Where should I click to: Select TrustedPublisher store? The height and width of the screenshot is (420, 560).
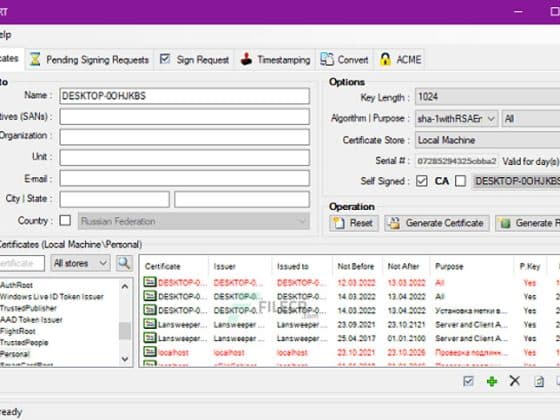29,308
